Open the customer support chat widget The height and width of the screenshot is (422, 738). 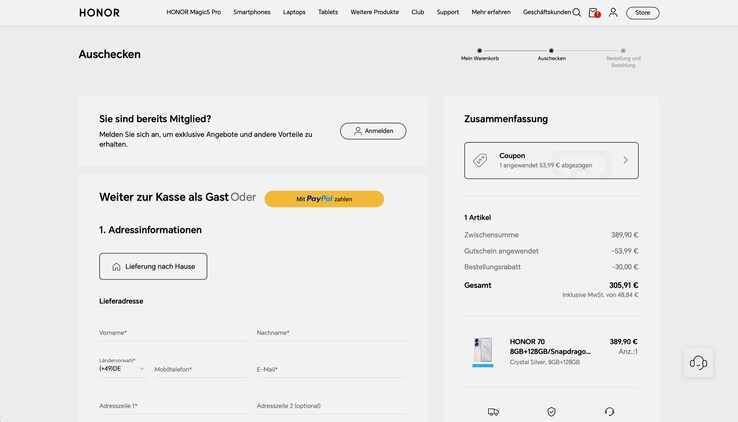pos(698,363)
